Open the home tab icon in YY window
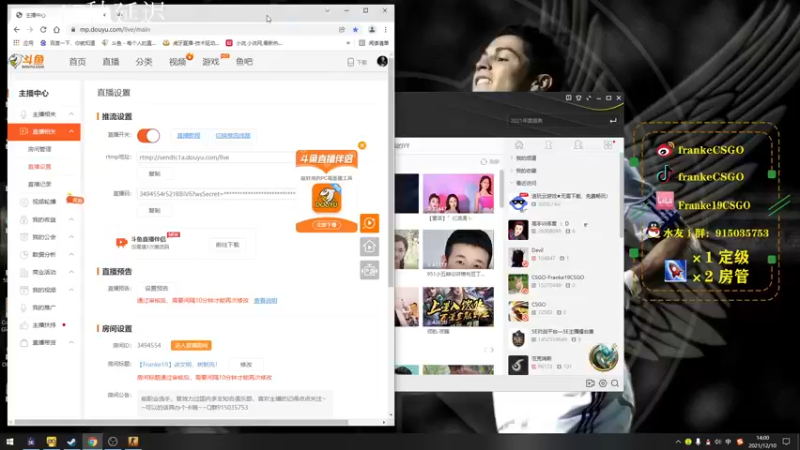Image resolution: width=800 pixels, height=450 pixels. [x=519, y=145]
